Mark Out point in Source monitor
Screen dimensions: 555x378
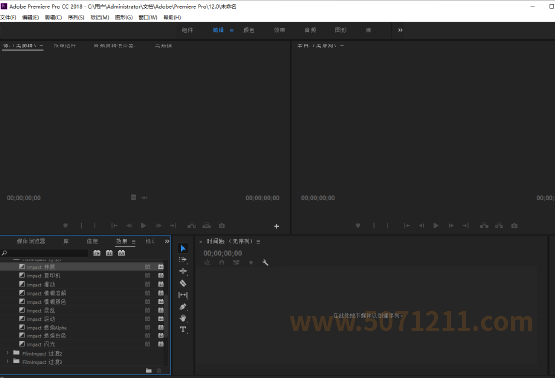coord(95,225)
